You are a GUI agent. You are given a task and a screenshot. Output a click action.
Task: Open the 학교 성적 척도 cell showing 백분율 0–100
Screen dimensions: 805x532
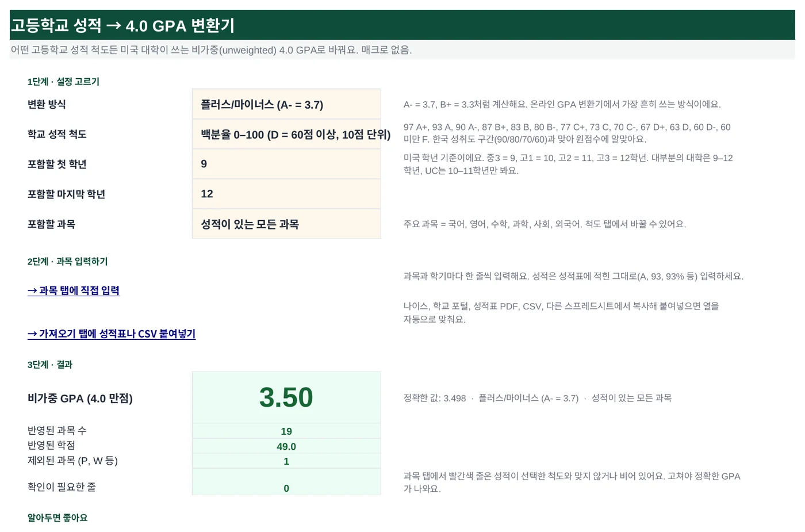[x=286, y=134]
